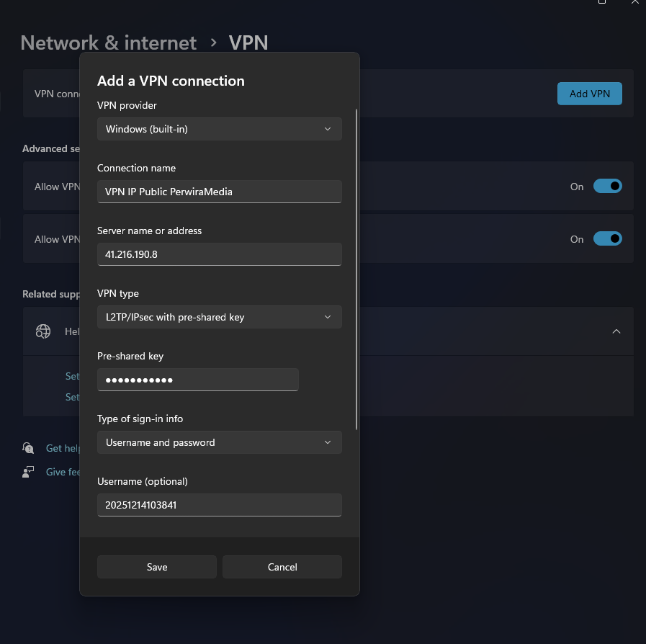Open the Get help link

coord(60,447)
